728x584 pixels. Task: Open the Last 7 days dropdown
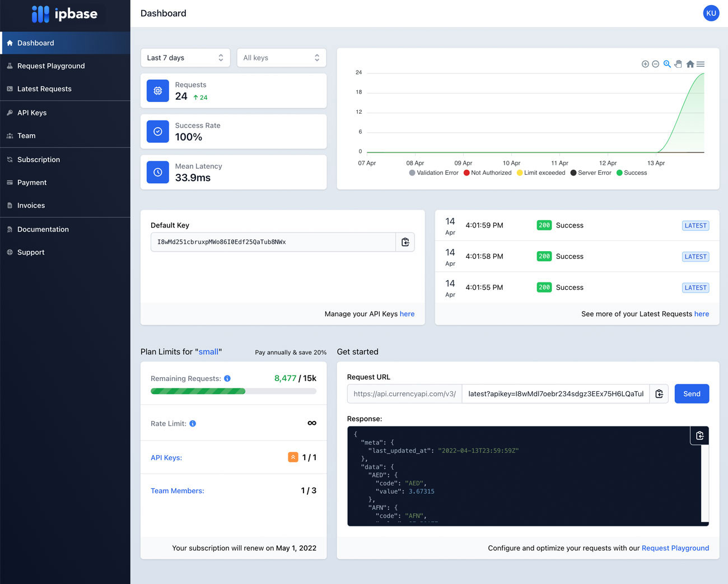click(x=185, y=58)
